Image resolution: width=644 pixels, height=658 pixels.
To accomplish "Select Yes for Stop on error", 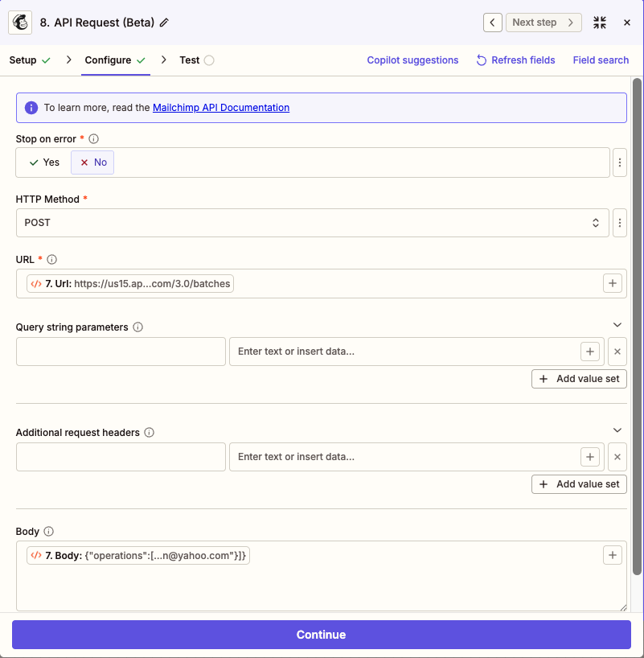I will (44, 162).
